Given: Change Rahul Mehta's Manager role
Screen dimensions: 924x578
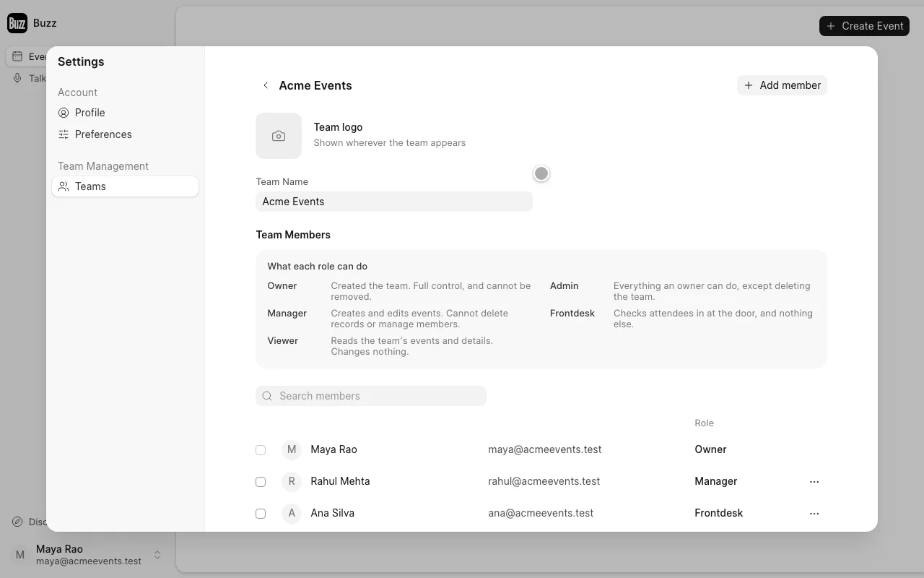Looking at the screenshot, I should coord(716,481).
